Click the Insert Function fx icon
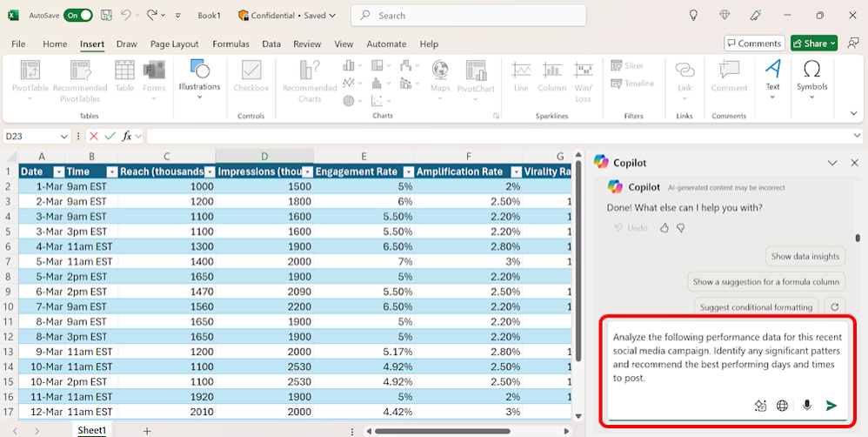This screenshot has width=868, height=437. 126,136
